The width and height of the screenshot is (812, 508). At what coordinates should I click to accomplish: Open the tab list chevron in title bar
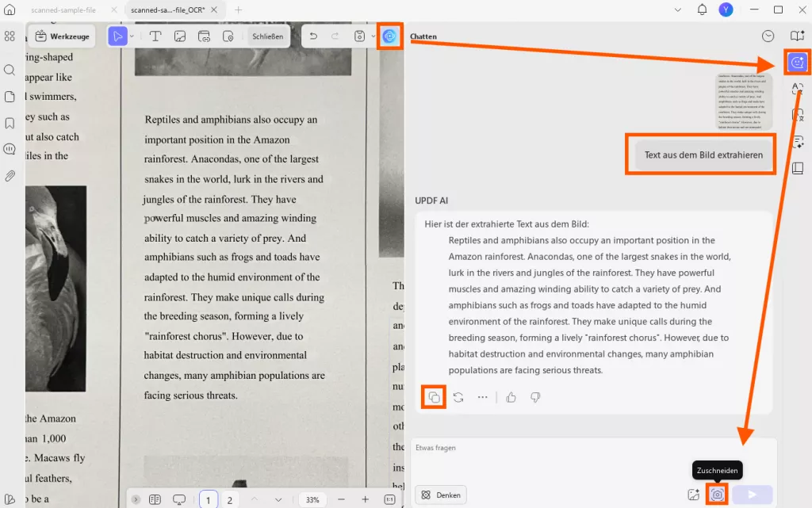click(x=677, y=10)
